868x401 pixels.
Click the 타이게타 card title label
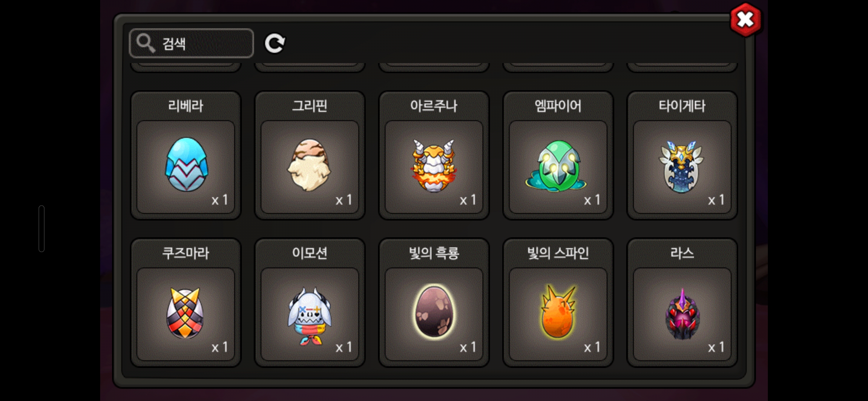pyautogui.click(x=682, y=106)
